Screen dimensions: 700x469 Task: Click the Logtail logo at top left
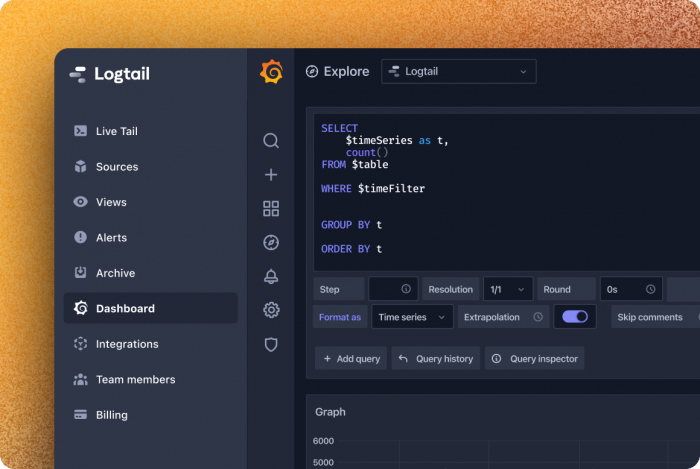pos(109,74)
